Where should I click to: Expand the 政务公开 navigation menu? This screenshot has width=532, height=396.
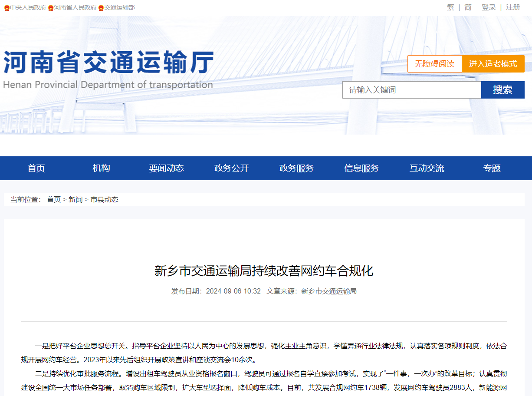[232, 168]
